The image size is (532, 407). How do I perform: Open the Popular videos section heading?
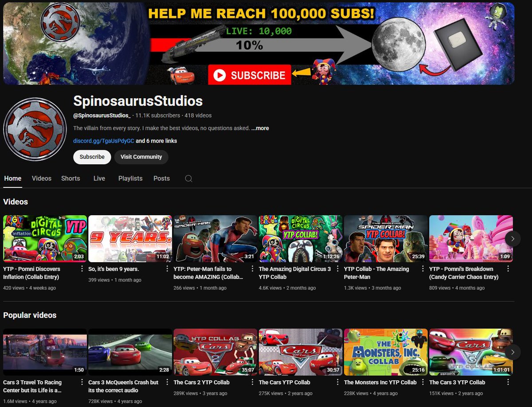pyautogui.click(x=30, y=315)
